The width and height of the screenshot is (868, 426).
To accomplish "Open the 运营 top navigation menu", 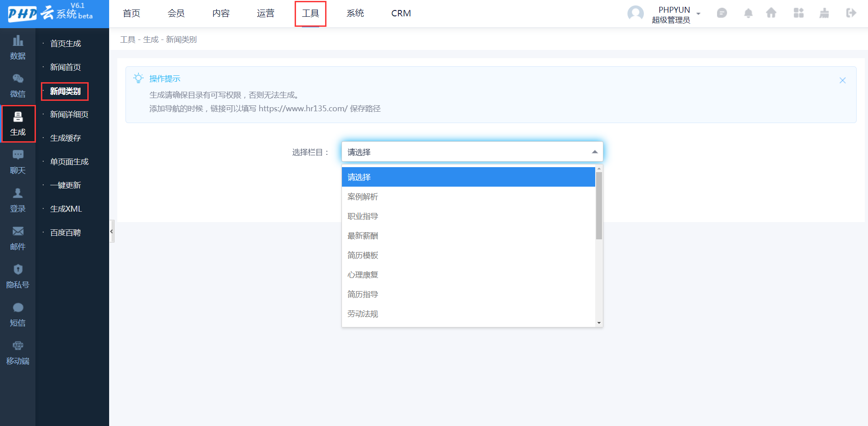I will coord(266,13).
